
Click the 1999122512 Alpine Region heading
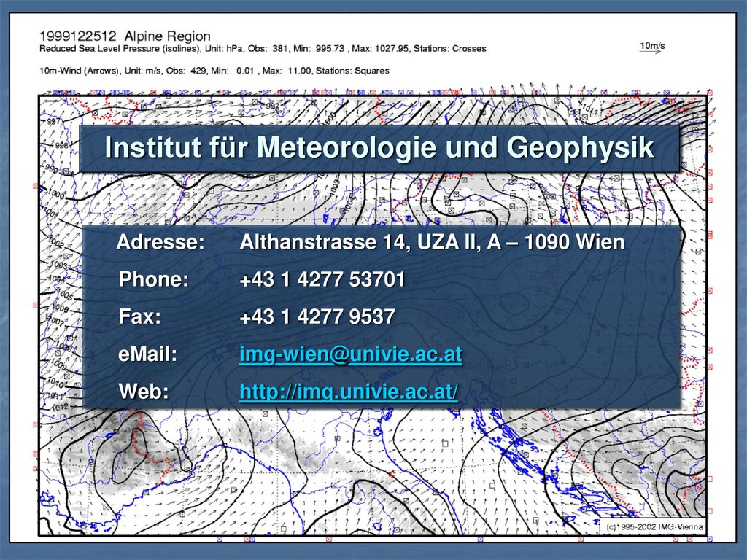tap(125, 36)
